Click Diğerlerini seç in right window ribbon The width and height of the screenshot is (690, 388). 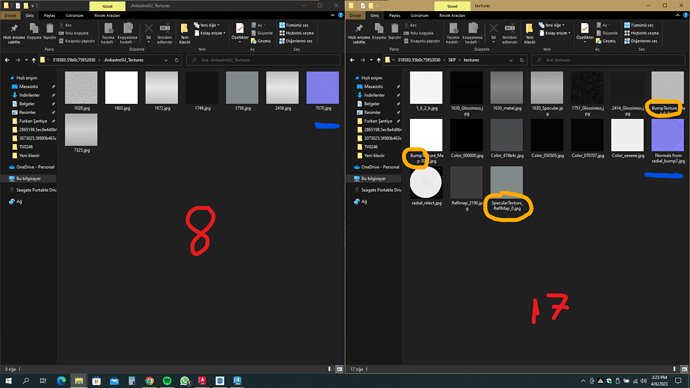point(641,41)
